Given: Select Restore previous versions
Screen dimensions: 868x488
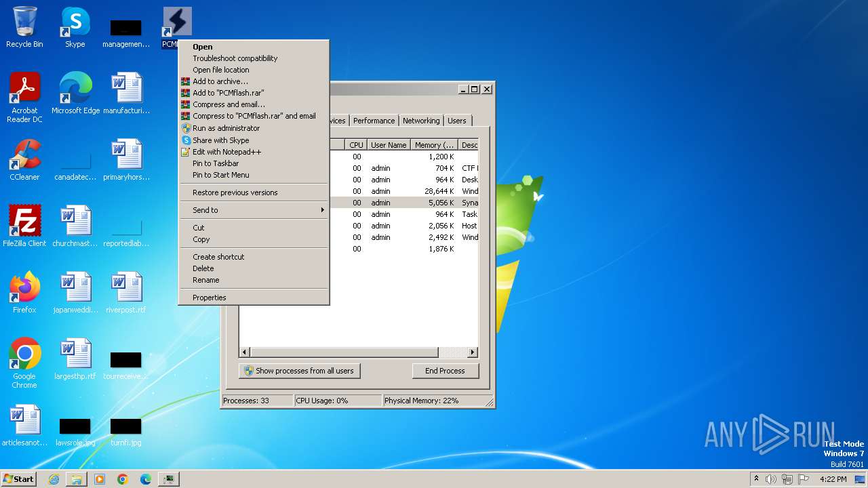Looking at the screenshot, I should coord(254,192).
